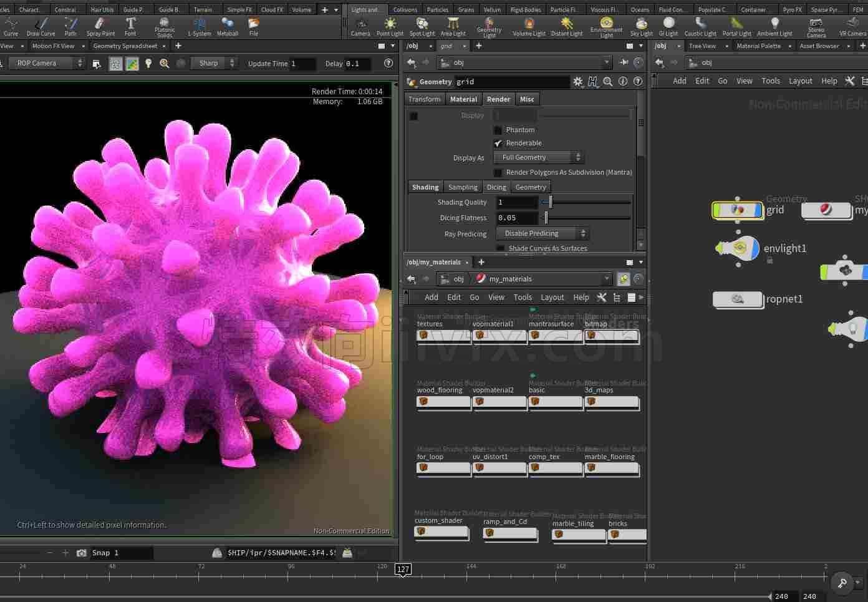Click the Tools menu in obj network
This screenshot has height=602, width=868.
771,81
